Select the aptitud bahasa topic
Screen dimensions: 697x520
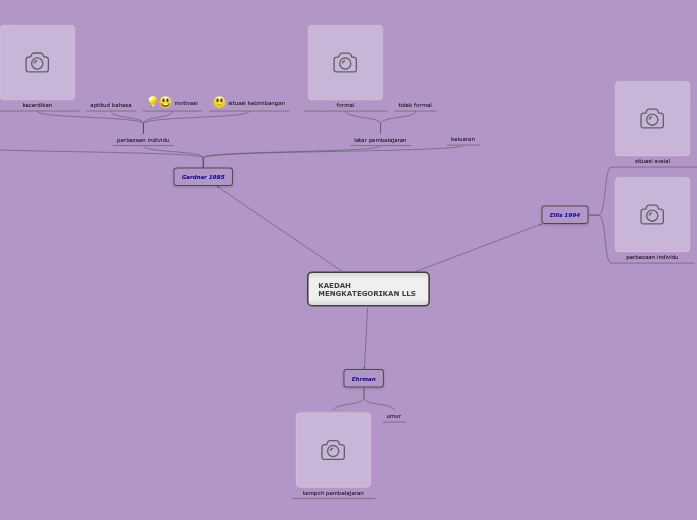[110, 105]
